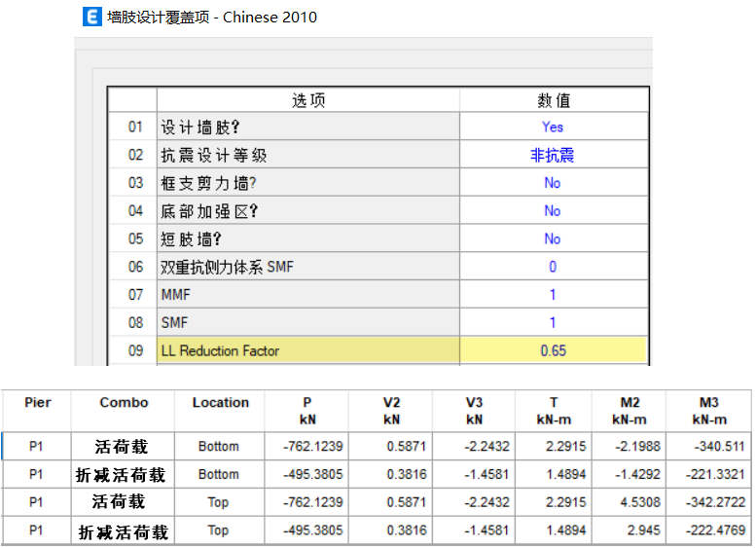Edit the 双重抗侧力体系 SMF value
Screen dimensions: 756x548
553,267
